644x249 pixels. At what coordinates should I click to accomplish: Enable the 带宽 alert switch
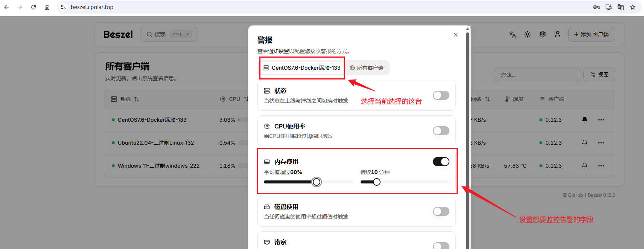(441, 246)
